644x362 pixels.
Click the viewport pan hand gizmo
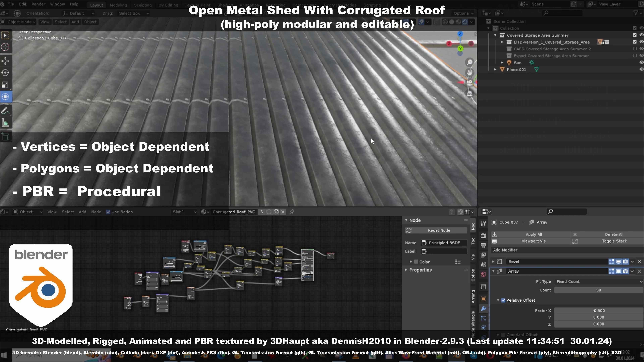click(470, 72)
